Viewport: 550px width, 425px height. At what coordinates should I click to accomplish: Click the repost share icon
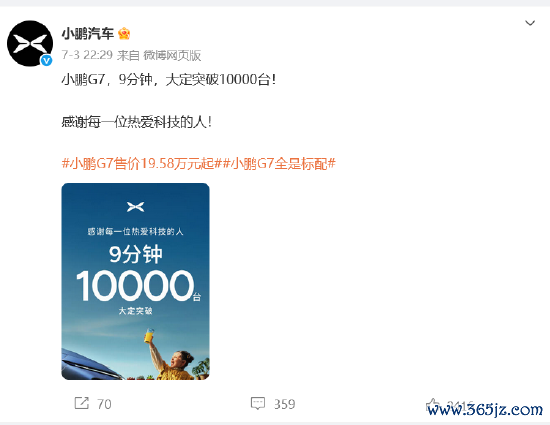[x=82, y=403]
